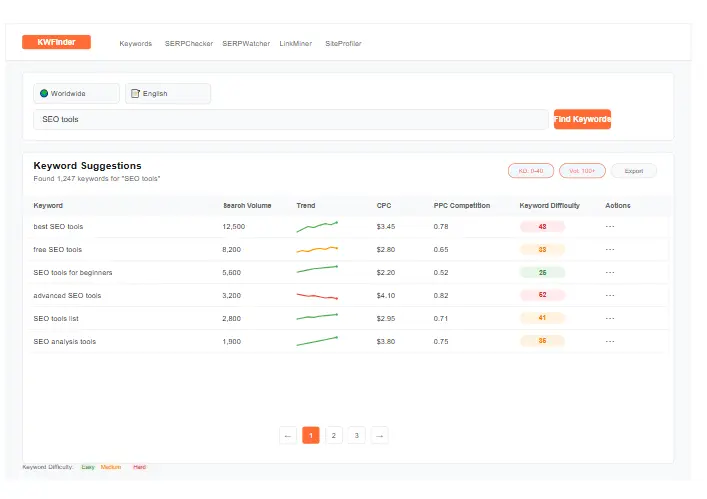707x499 pixels.
Task: Open actions menu for advanced SEO tools
Action: point(610,295)
